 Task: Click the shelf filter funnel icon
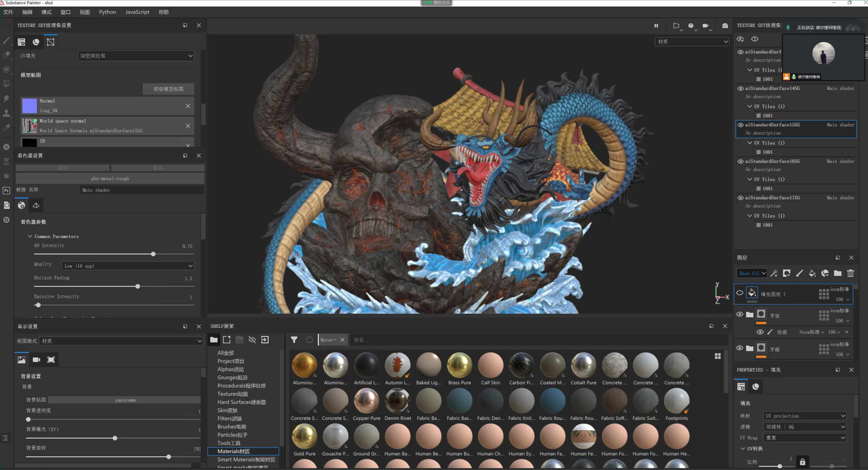point(294,340)
